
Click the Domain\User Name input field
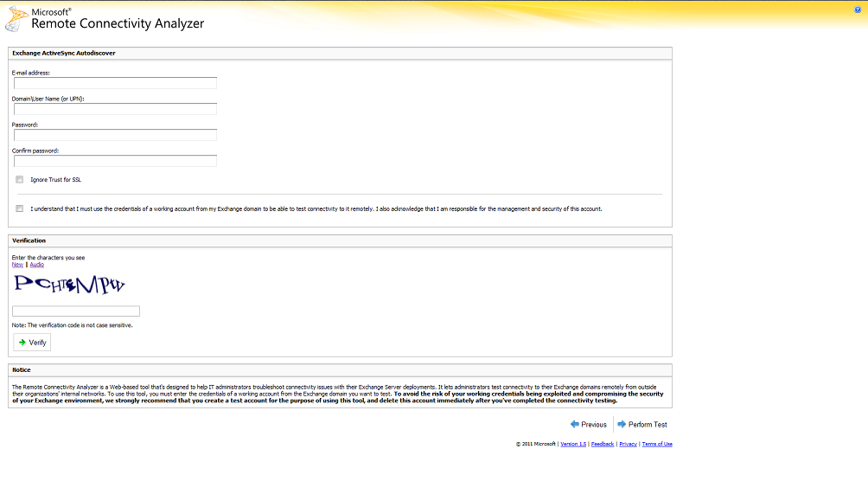click(x=115, y=109)
